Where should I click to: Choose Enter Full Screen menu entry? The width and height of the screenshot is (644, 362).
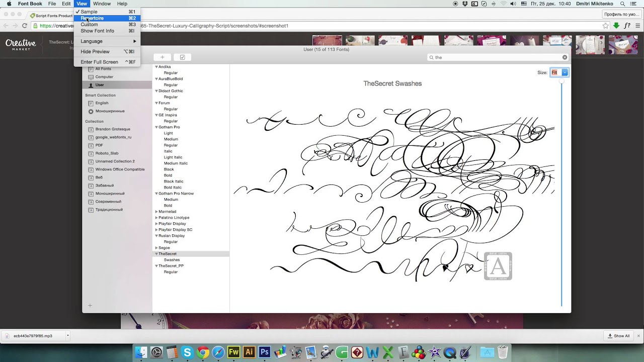point(107,62)
